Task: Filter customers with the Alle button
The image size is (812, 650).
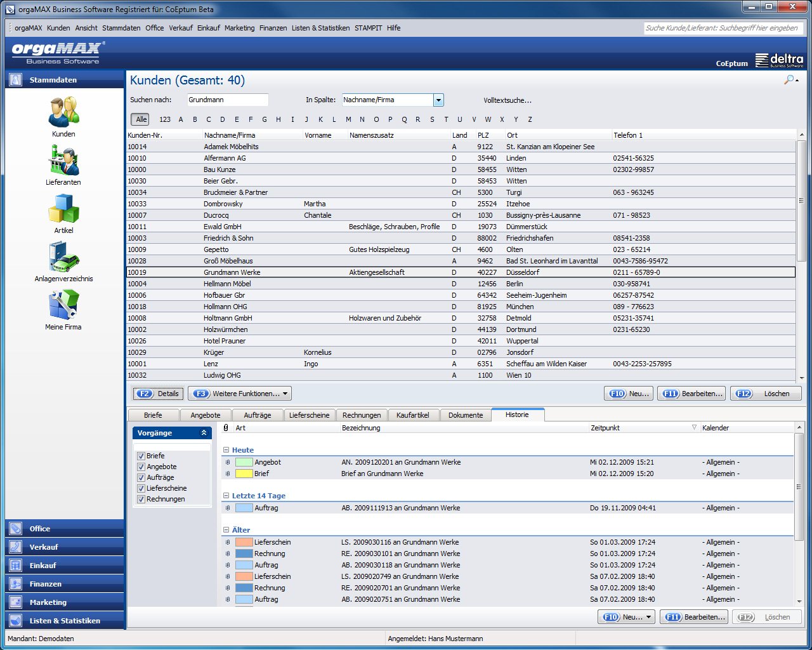Action: (x=141, y=119)
